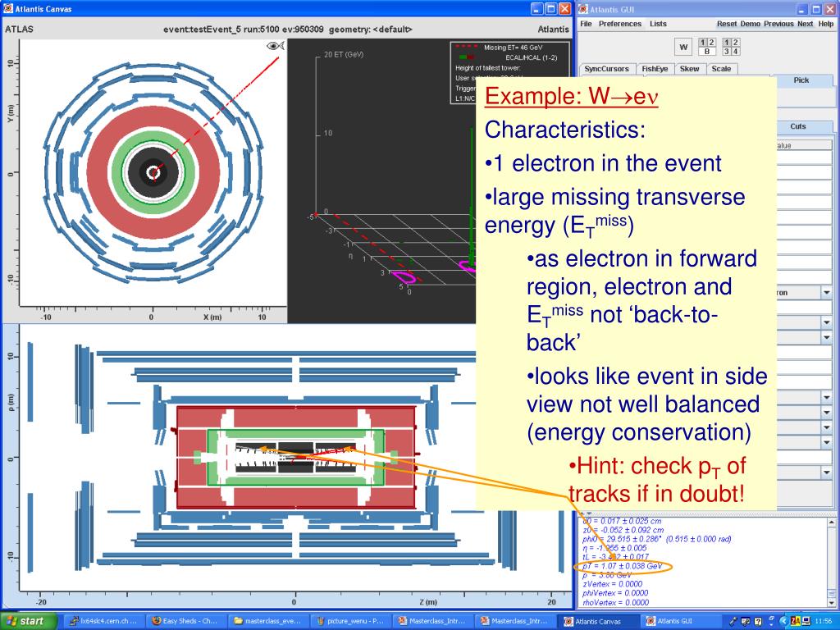Go to the Next event
This screenshot has height=630, width=840.
(806, 24)
